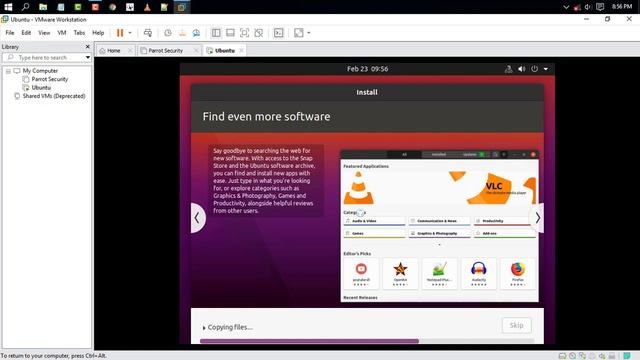
Task: Close the Ubuntu tab
Action: click(241, 50)
